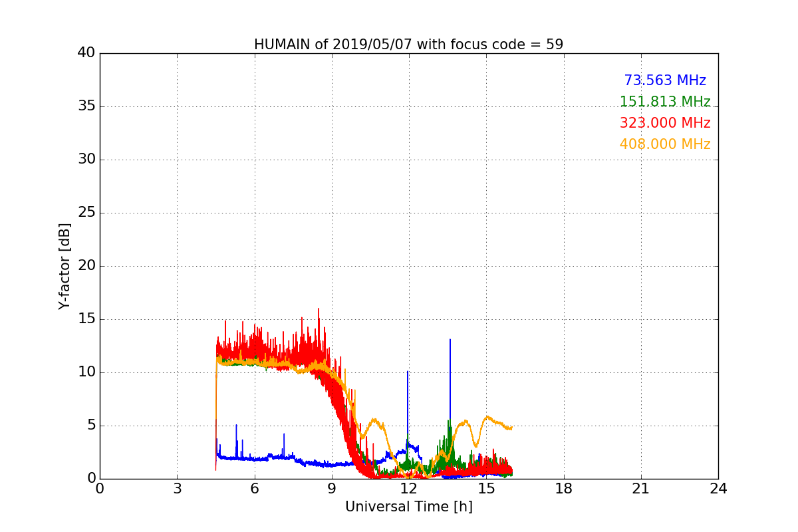
Task: Click the y-axis tick label '40'
Action: pos(86,53)
